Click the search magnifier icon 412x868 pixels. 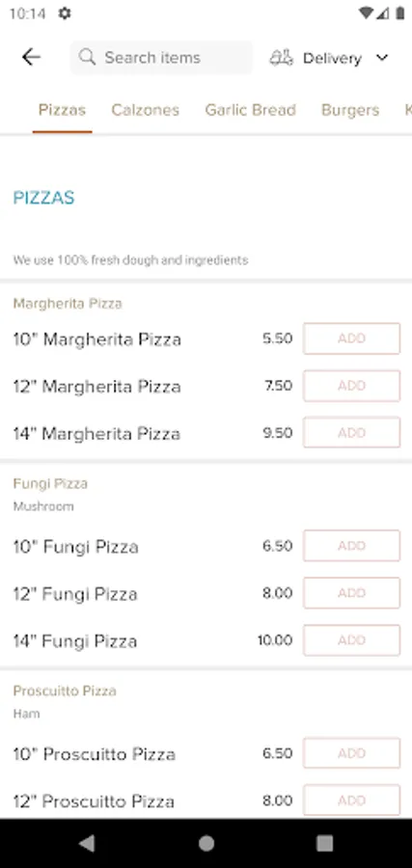point(87,57)
